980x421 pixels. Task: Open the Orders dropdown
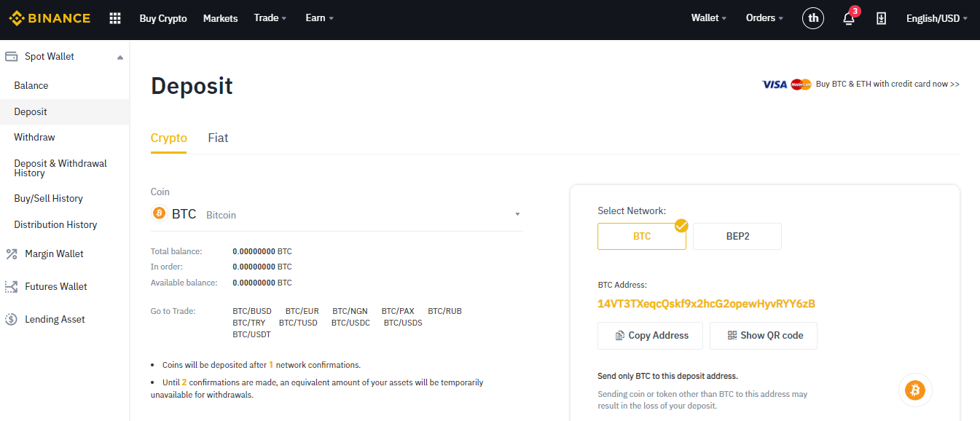(765, 18)
